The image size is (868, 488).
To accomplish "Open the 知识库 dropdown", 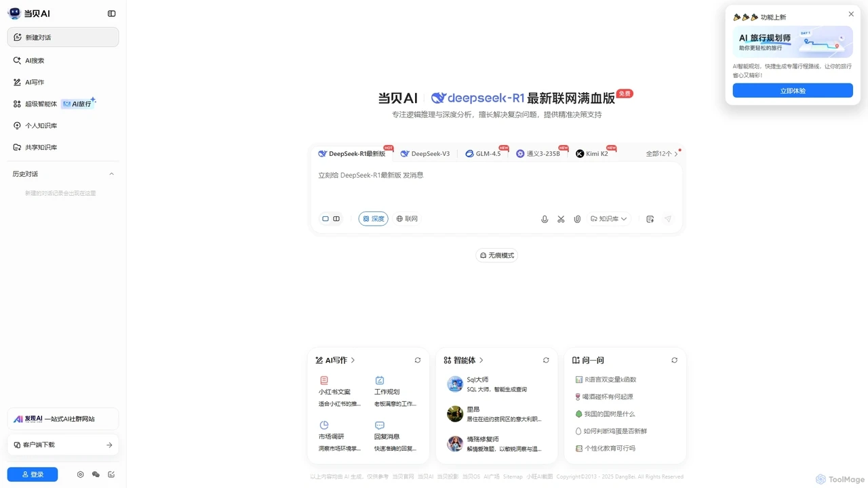I will [609, 219].
